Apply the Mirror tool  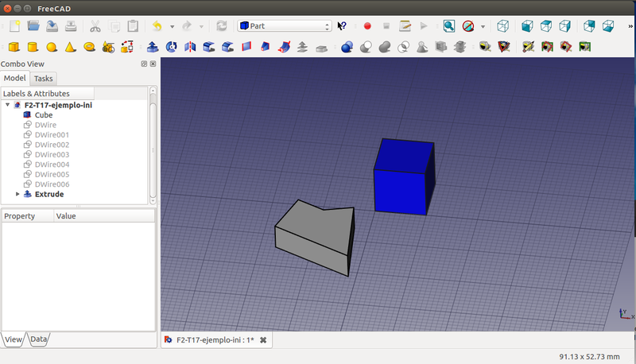(189, 47)
